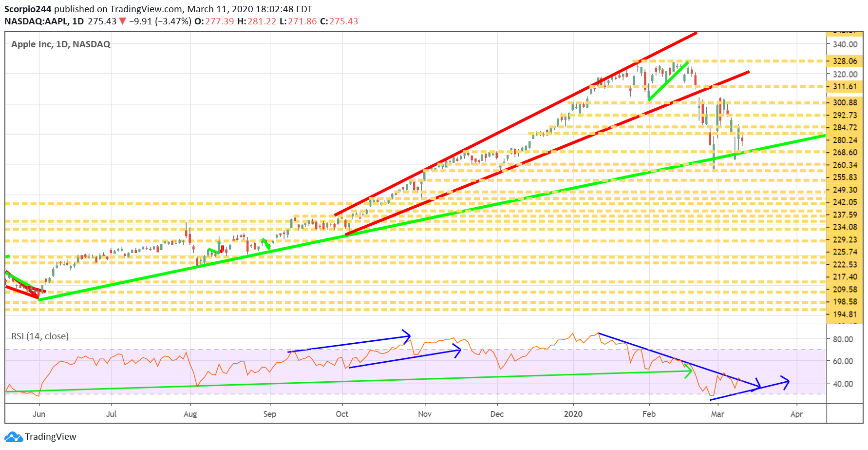Click the 217.40 price level label
This screenshot has height=450, width=868.
click(x=845, y=277)
